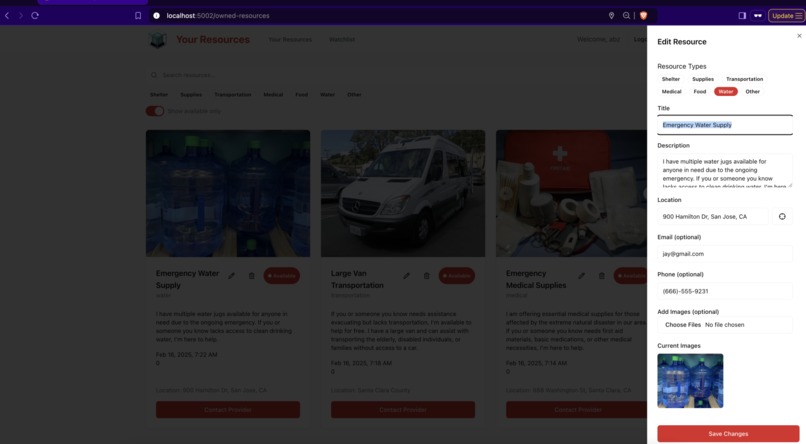Contact Provider for Large Van Transportation

click(402, 410)
